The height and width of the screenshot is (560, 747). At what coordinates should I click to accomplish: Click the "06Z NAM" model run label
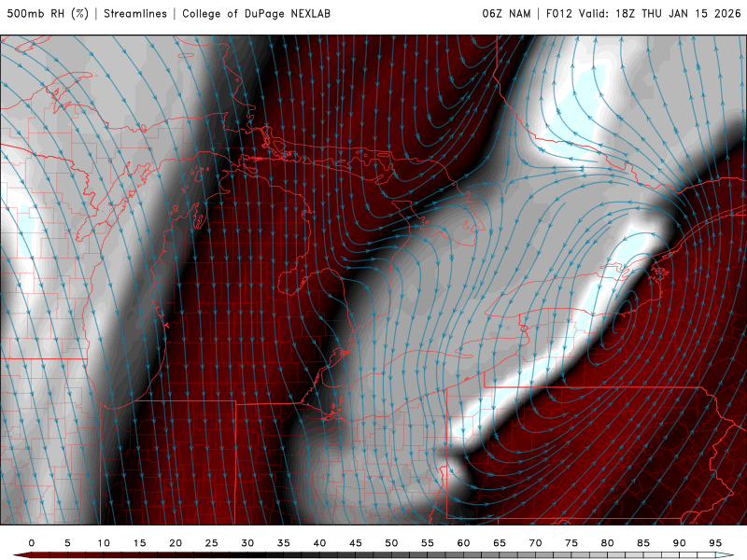[x=506, y=14]
